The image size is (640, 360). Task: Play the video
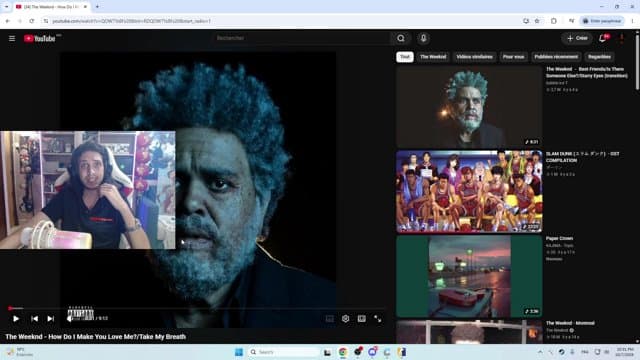[x=16, y=319]
